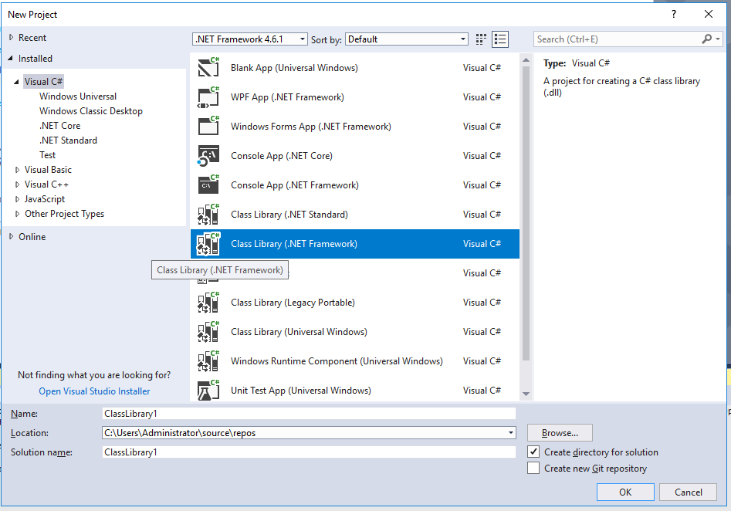Expand the Visual Basic node

click(17, 170)
